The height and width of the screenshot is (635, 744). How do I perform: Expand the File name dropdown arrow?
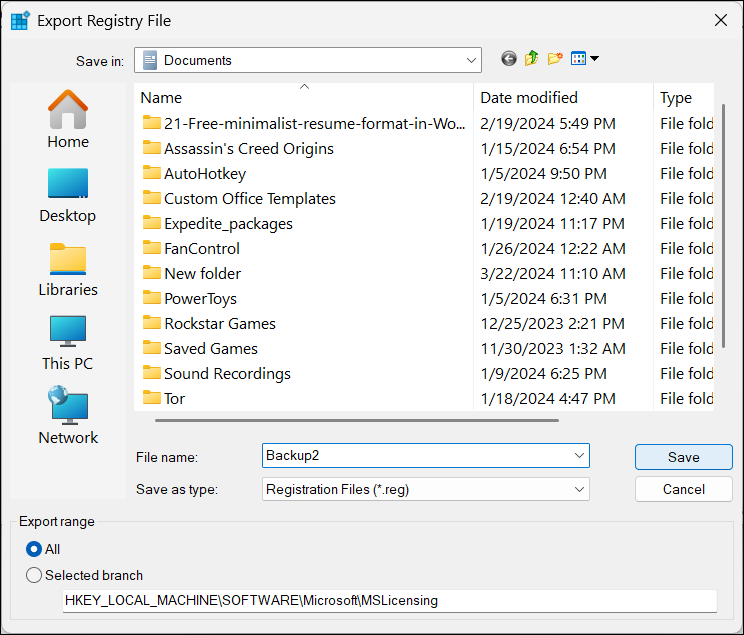(x=579, y=456)
